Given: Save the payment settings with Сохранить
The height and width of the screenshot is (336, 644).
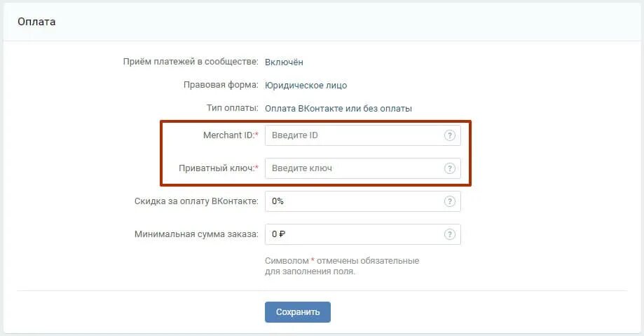Looking at the screenshot, I should pyautogui.click(x=297, y=312).
